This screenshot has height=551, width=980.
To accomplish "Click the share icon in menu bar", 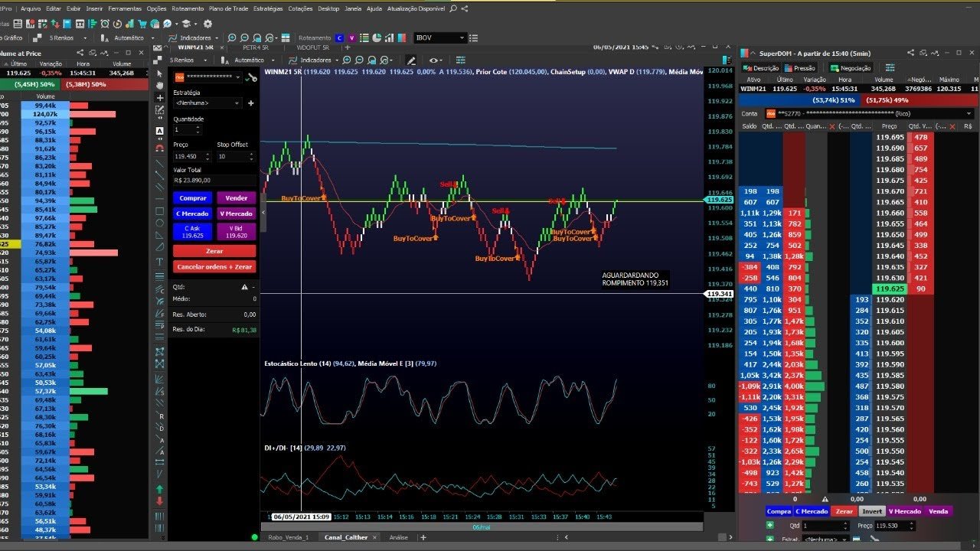I will coord(465,8).
